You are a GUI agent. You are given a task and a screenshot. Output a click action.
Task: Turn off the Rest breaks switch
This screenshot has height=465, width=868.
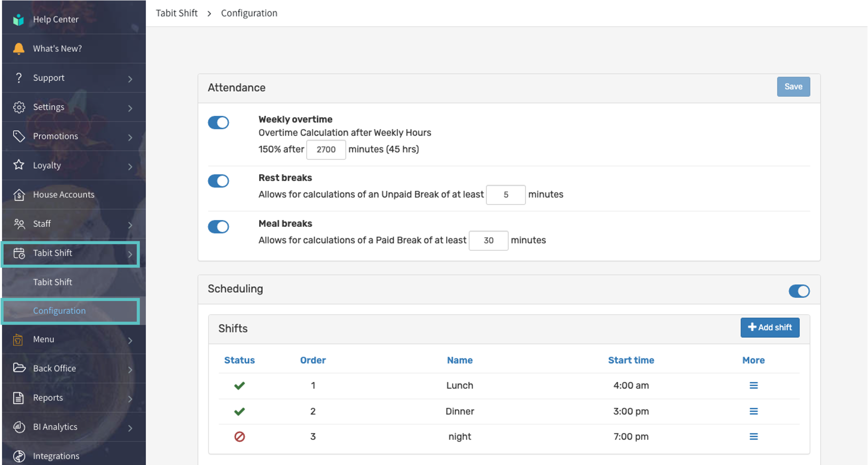click(218, 181)
